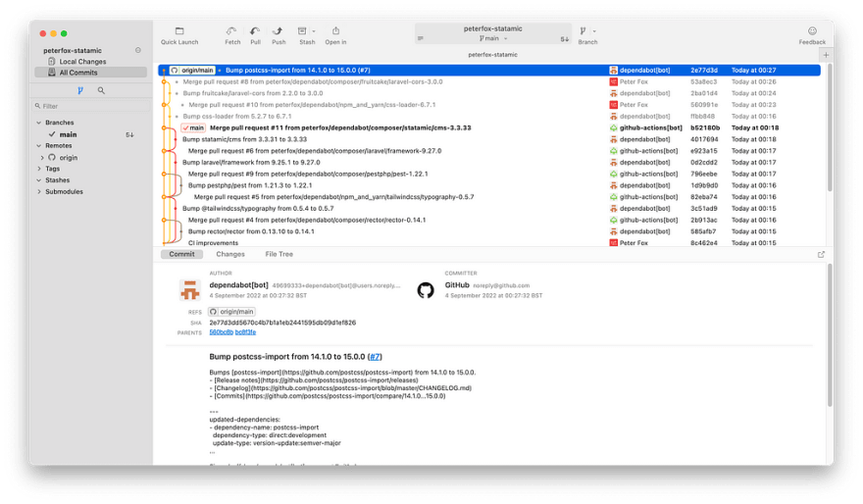Viewport: 863px width, 504px height.
Task: Open repository settings icon beside peterfox-statamic
Action: [x=138, y=50]
